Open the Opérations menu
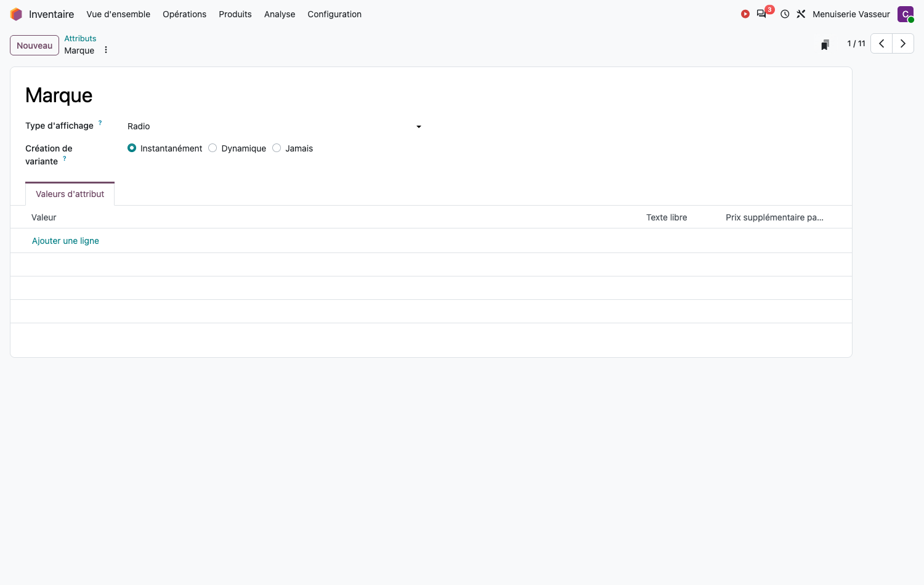The image size is (924, 585). pyautogui.click(x=184, y=14)
